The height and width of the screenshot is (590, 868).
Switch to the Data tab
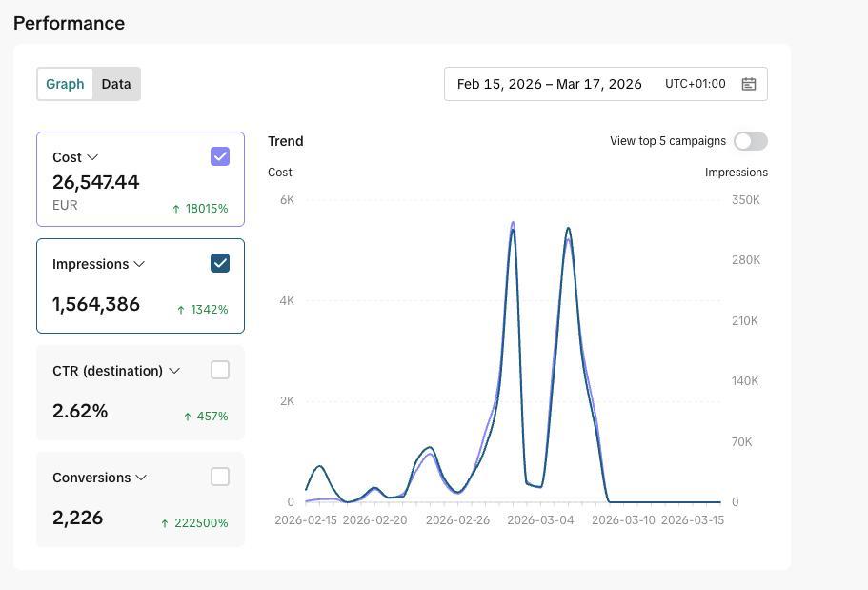pos(116,84)
